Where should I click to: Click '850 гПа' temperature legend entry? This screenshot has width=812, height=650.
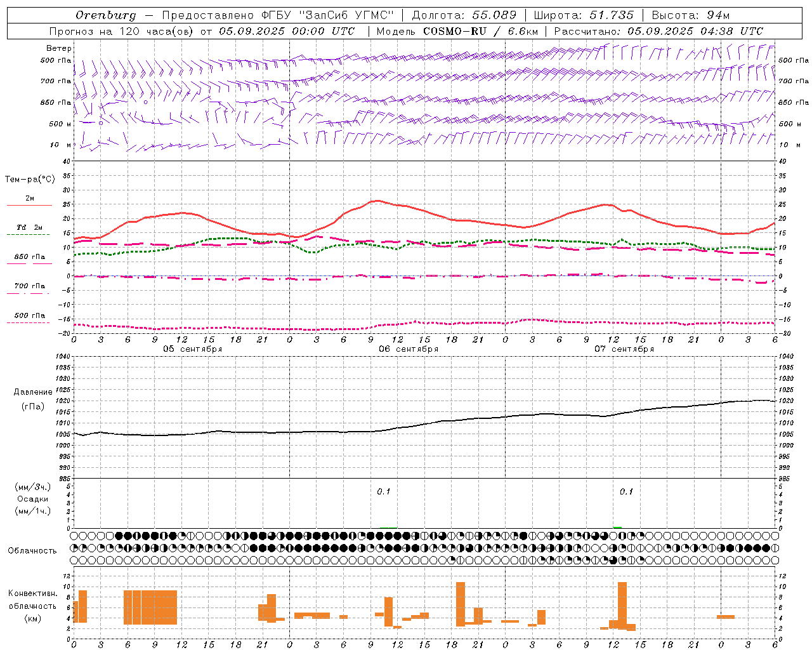29,256
